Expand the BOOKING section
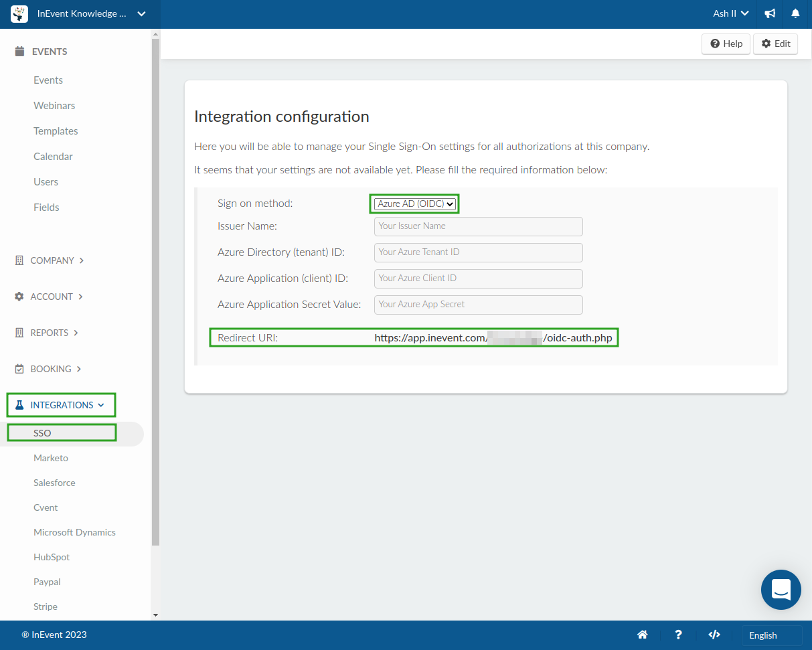 pos(56,369)
